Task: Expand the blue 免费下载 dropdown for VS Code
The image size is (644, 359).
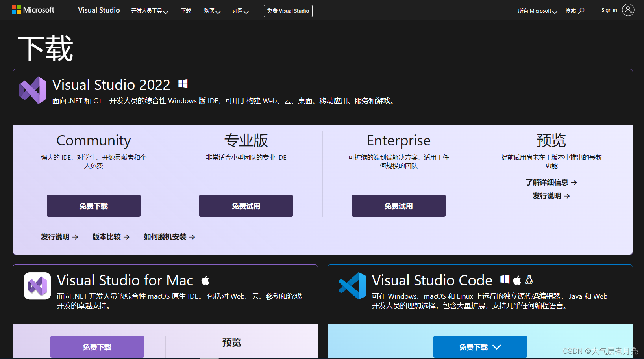Action: (x=480, y=347)
